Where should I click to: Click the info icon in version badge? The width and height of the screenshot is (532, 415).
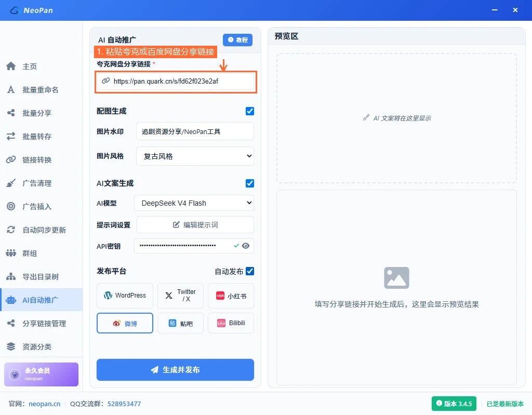439,403
